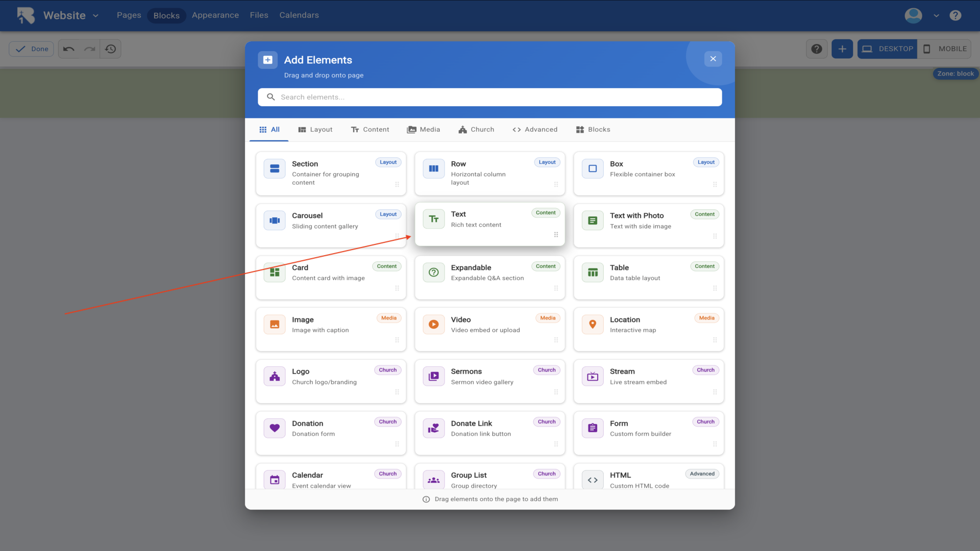Close the Add Elements dialog
Screen dimensions: 980x551
[x=713, y=59]
